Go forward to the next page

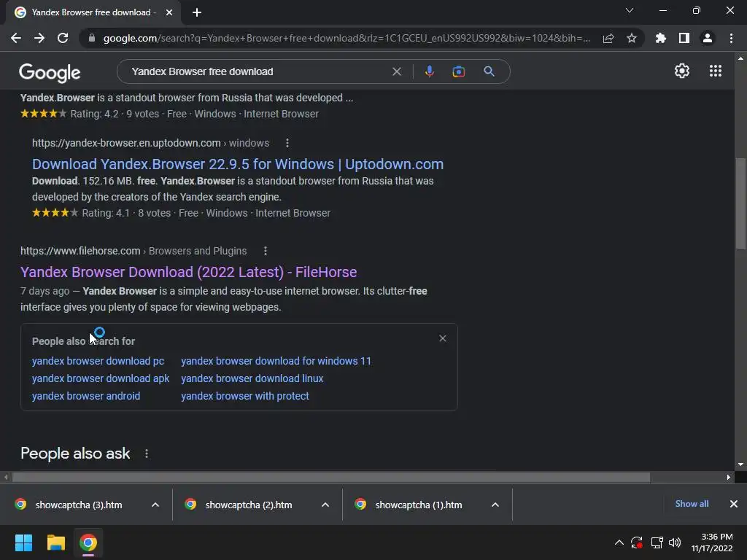click(39, 38)
